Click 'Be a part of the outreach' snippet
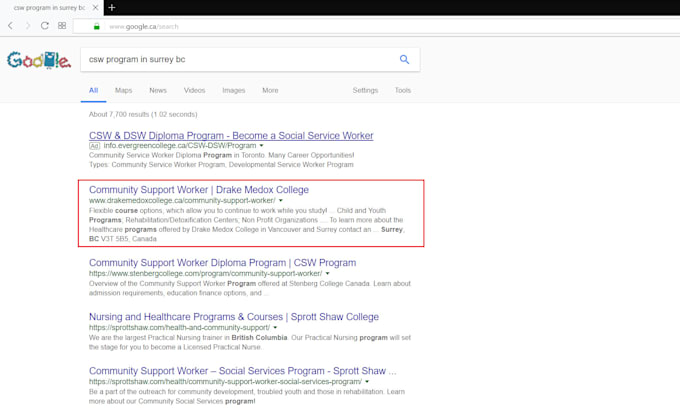 tap(247, 396)
